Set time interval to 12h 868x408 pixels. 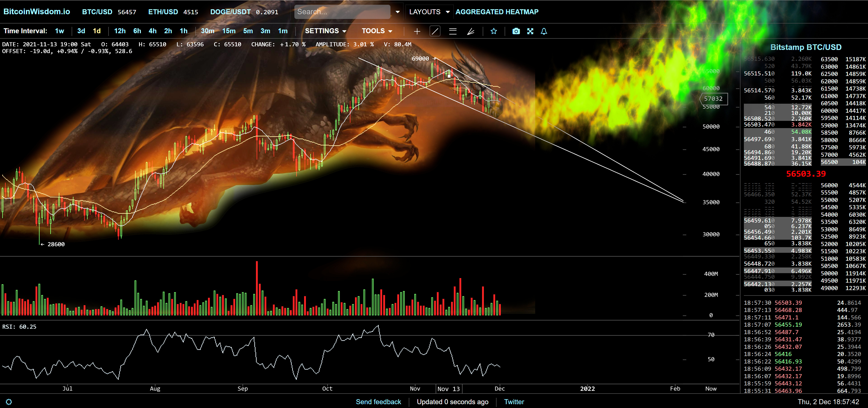(120, 31)
